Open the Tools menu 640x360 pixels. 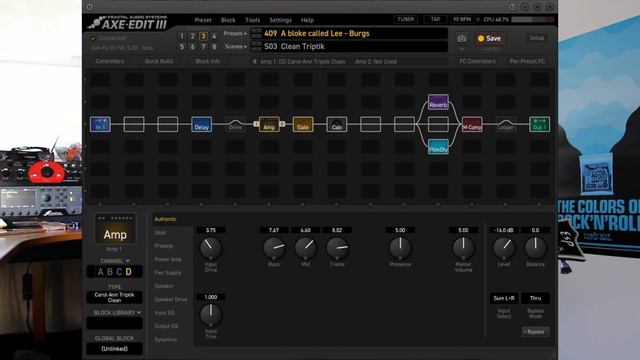tap(253, 20)
